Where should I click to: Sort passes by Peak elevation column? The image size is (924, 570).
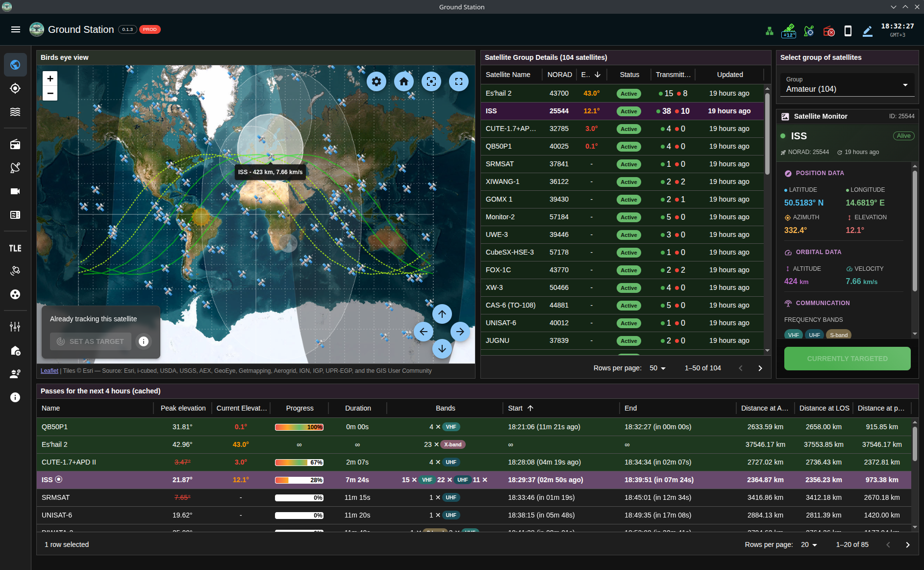pos(183,408)
